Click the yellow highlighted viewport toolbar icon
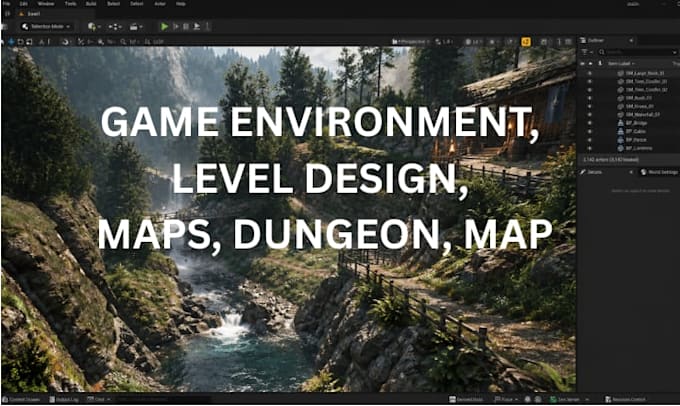680x406 pixels. [526, 42]
